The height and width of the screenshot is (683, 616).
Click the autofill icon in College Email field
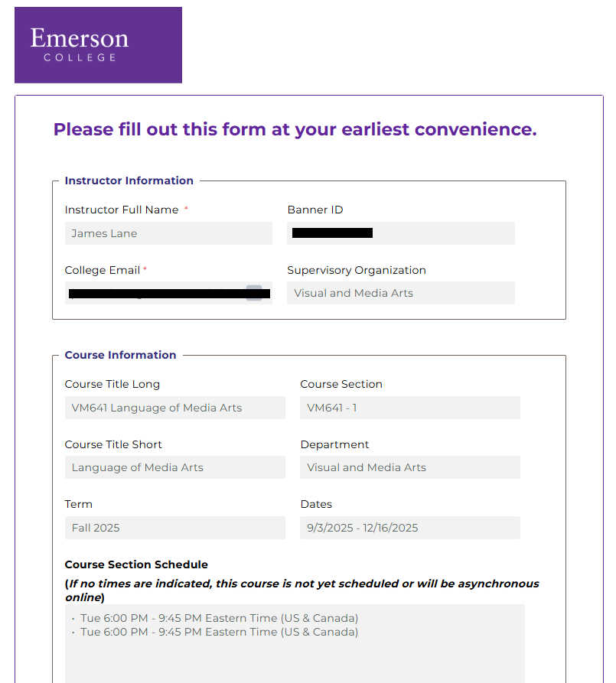click(254, 293)
